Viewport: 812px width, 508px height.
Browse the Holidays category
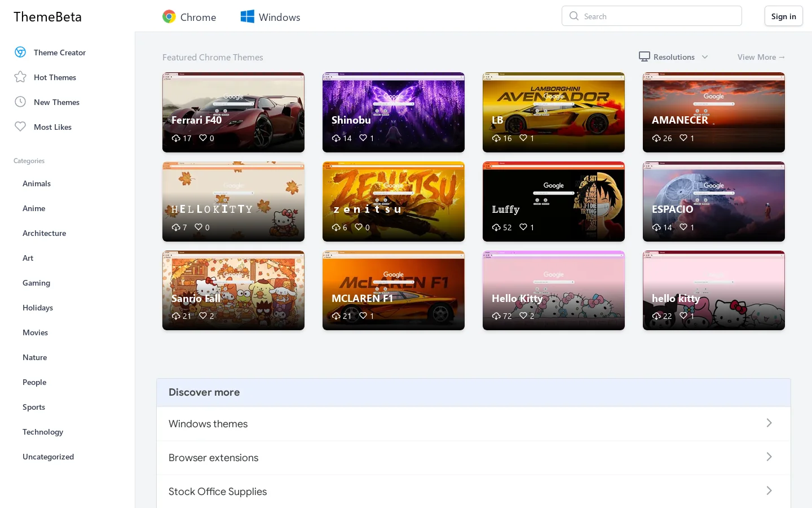pos(38,308)
